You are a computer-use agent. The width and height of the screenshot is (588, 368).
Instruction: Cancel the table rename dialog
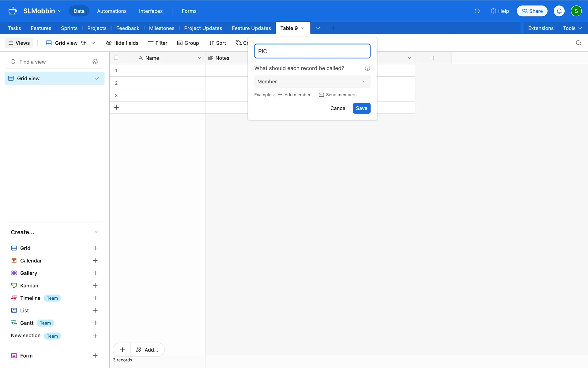click(338, 108)
